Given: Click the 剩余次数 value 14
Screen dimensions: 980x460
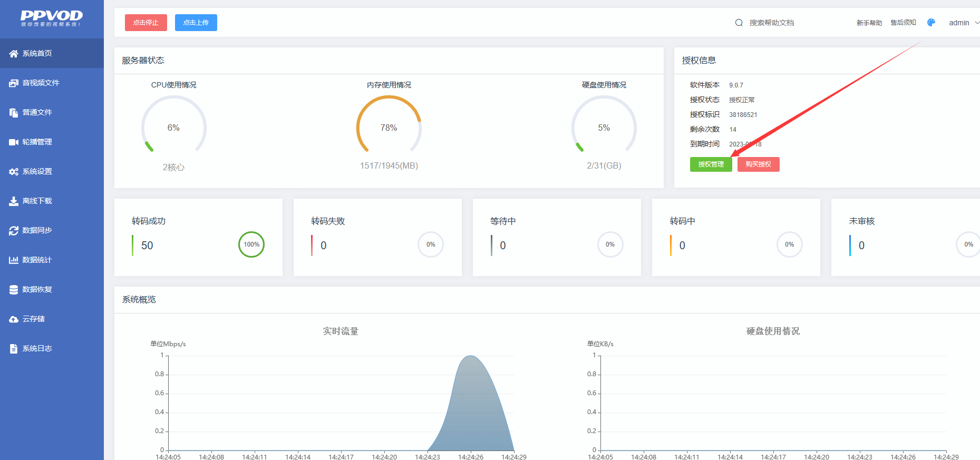Looking at the screenshot, I should pos(733,130).
